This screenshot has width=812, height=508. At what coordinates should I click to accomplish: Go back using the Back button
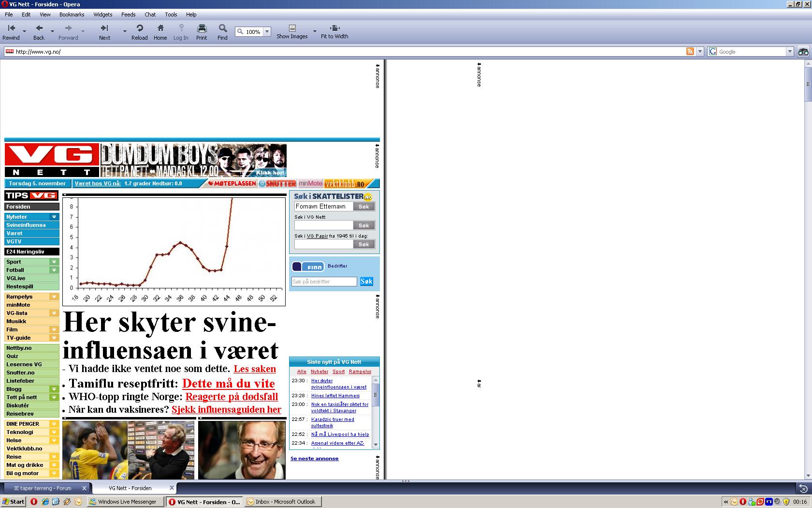pyautogui.click(x=39, y=32)
